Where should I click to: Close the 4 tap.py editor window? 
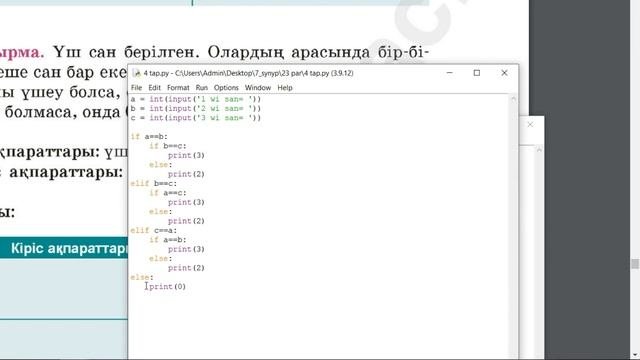tap(504, 73)
